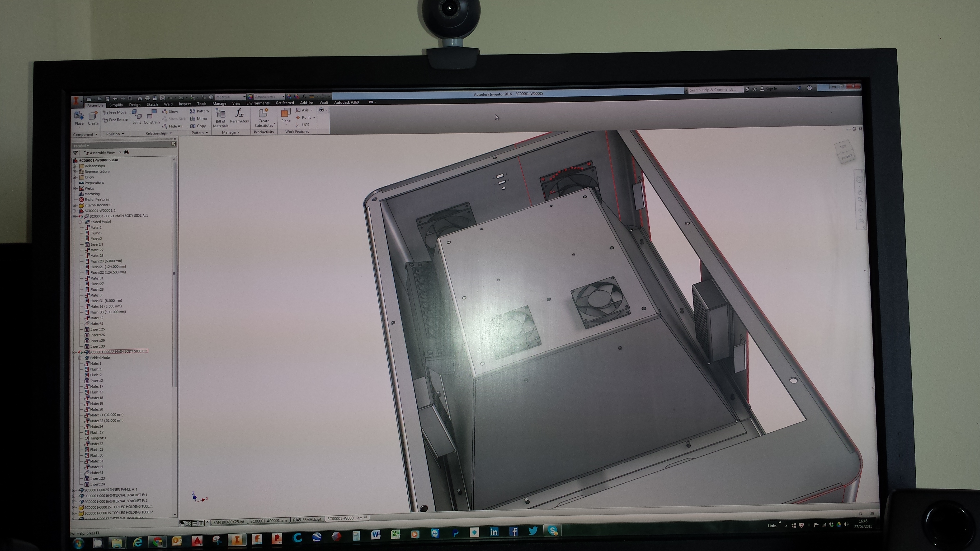Switch to the Inspect ribbon tab
This screenshot has height=551, width=980.
(x=184, y=104)
